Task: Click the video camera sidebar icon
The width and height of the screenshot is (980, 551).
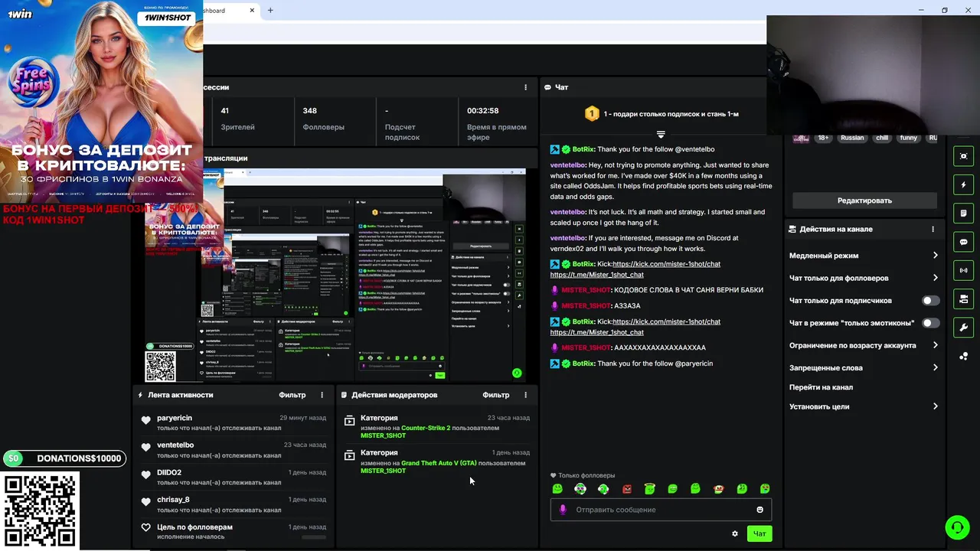Action: pyautogui.click(x=964, y=298)
